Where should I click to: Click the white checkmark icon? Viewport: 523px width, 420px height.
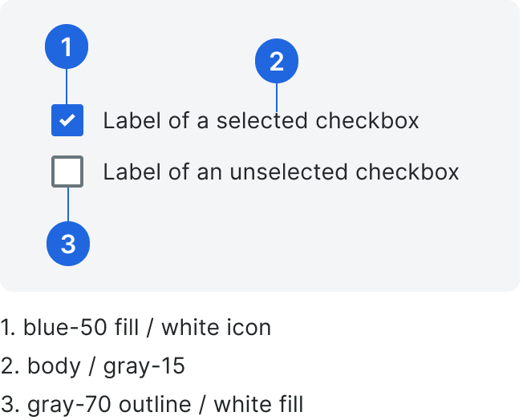click(x=67, y=120)
